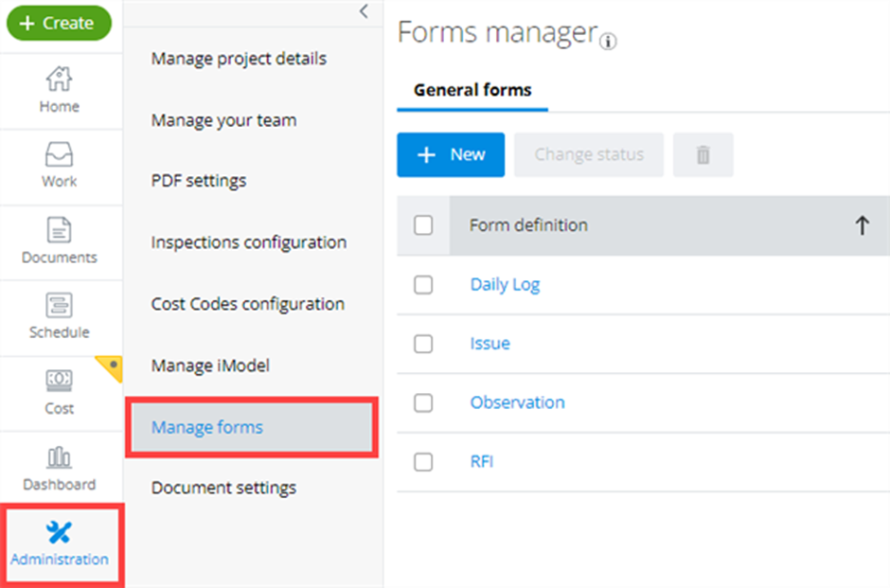Click the Forms manager info icon
Screen dimensions: 890x588
(x=608, y=42)
